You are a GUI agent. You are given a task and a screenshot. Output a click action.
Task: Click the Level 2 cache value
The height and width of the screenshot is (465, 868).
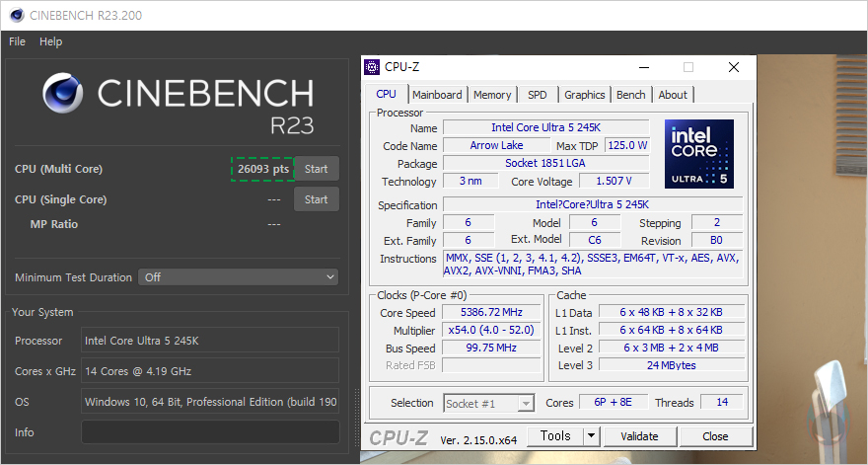(x=672, y=348)
